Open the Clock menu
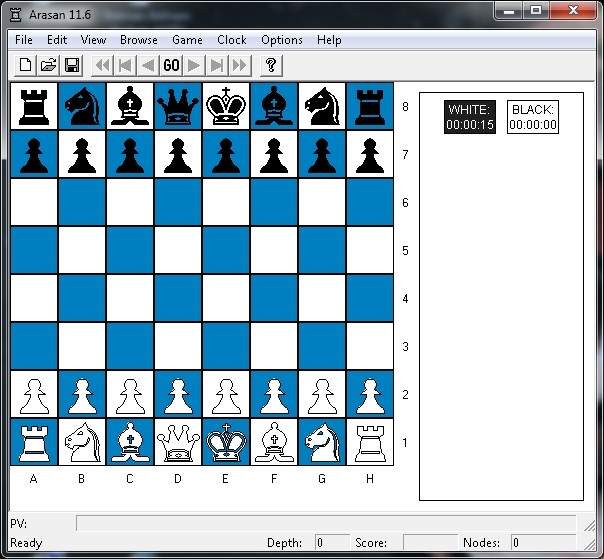The width and height of the screenshot is (604, 559). coord(232,40)
